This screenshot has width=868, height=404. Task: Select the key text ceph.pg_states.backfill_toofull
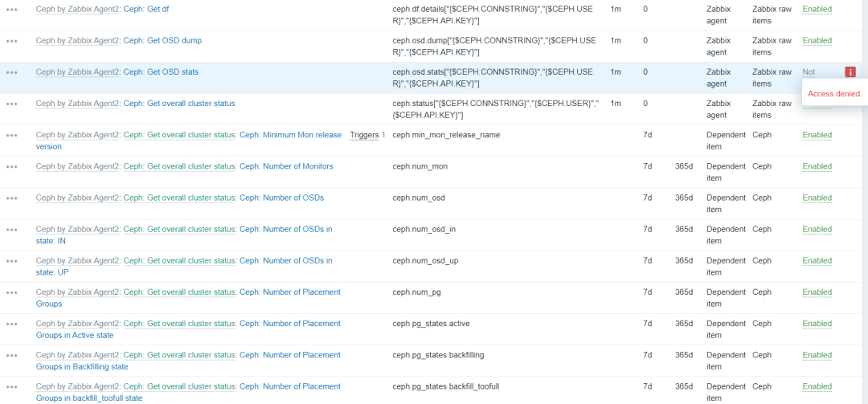click(x=445, y=386)
